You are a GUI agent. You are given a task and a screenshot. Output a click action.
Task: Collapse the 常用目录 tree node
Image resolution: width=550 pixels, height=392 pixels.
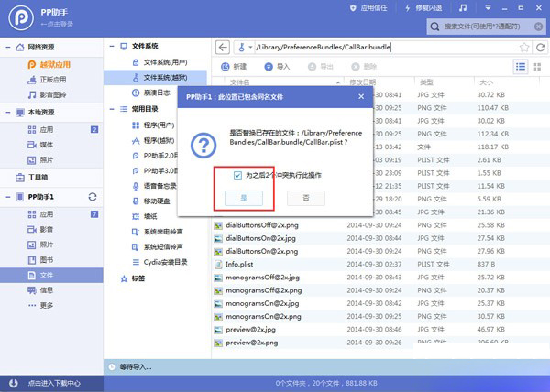(x=112, y=109)
